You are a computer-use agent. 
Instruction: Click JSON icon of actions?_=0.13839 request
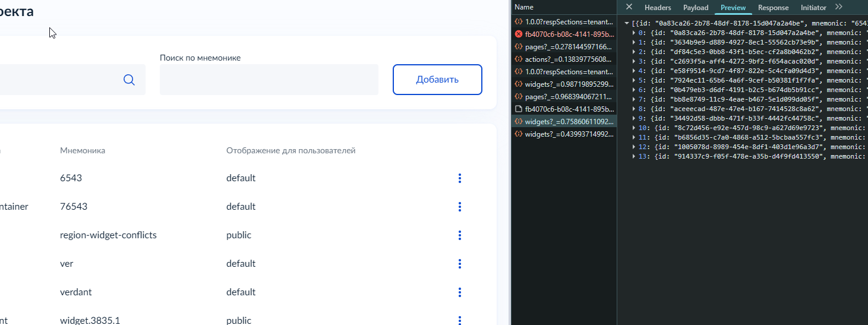coord(519,59)
